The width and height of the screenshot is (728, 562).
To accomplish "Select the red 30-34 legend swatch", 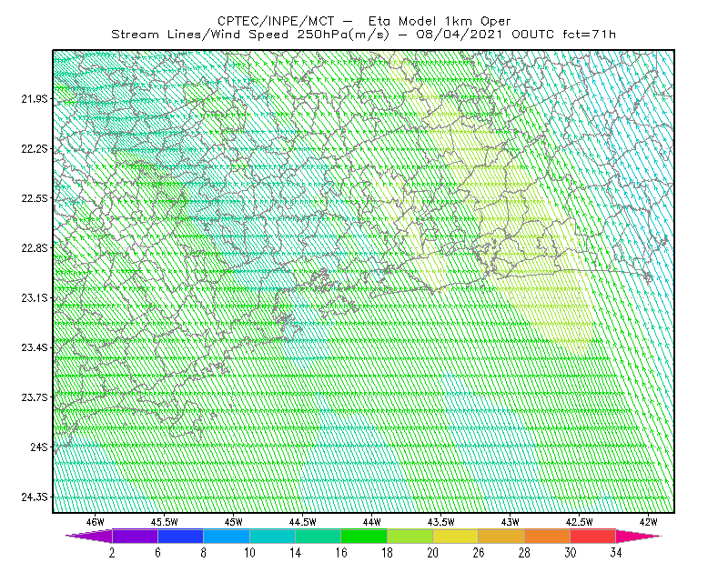I will (593, 536).
